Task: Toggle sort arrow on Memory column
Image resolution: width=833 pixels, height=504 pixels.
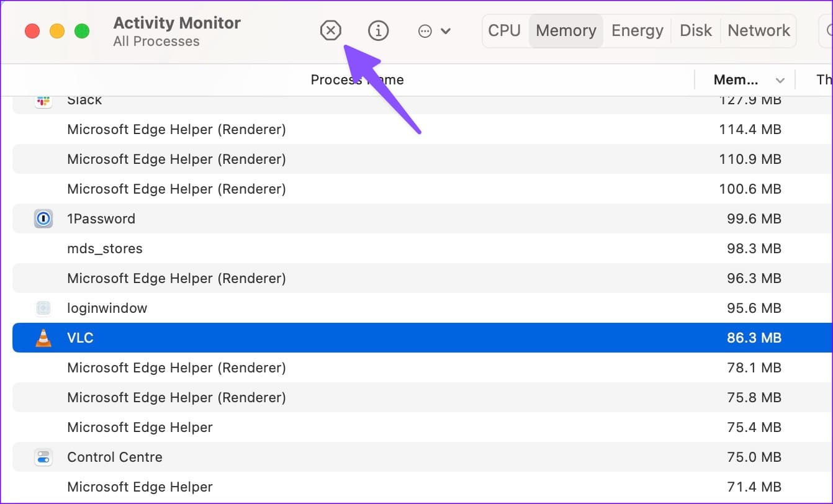Action: coord(780,80)
